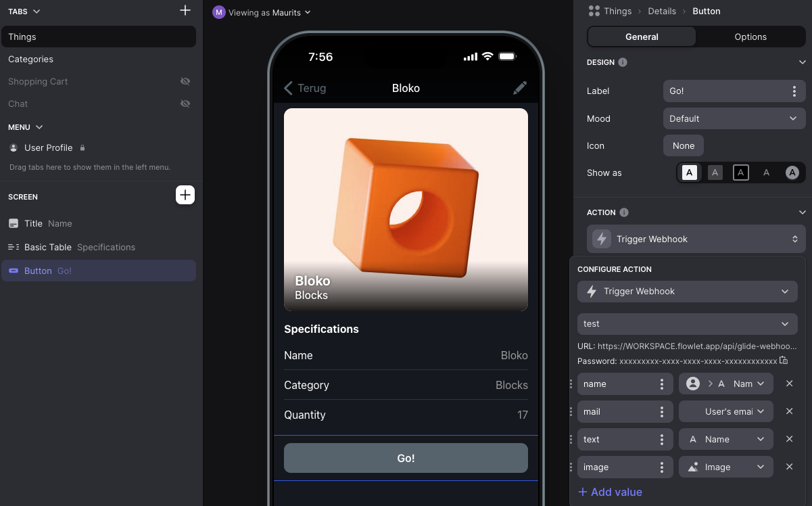The width and height of the screenshot is (812, 506).
Task: Copy webhook password with clipboard icon
Action: pos(784,361)
